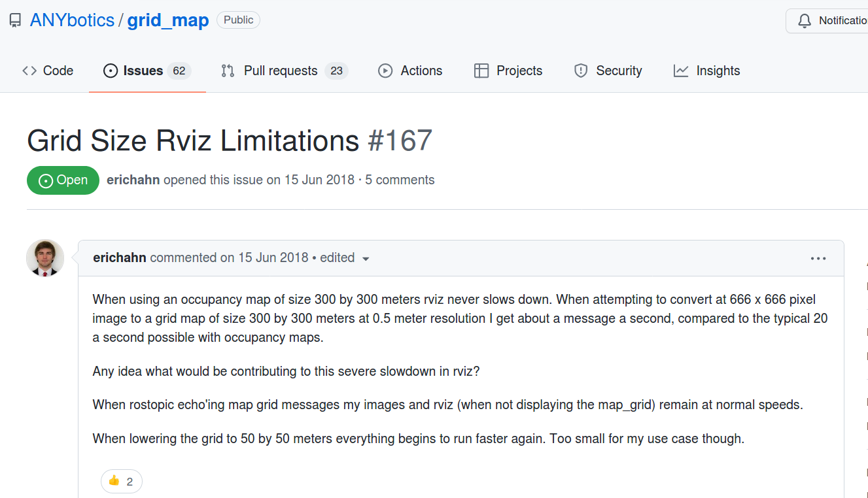Click the Pull requests branch icon
The image size is (868, 498).
tap(228, 71)
